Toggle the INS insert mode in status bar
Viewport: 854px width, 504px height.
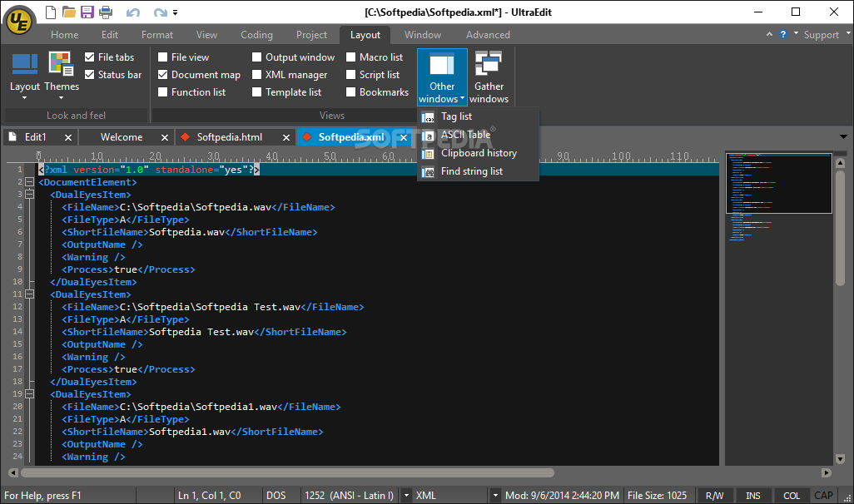[752, 496]
